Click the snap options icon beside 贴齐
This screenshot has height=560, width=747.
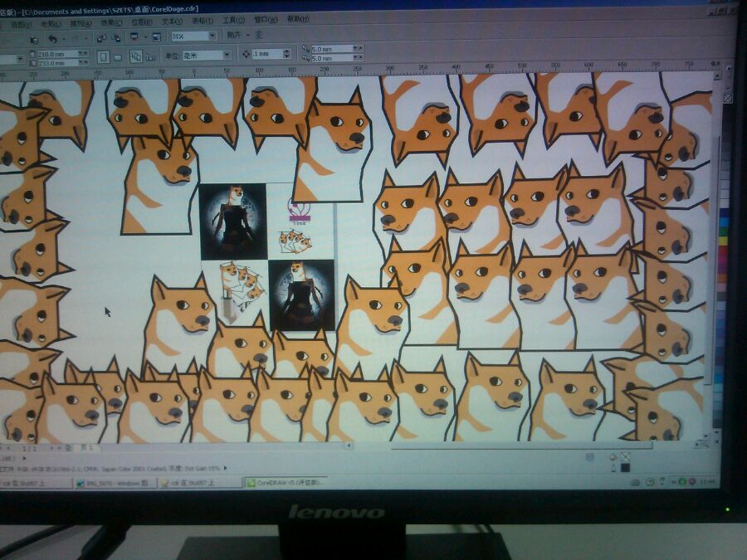click(259, 35)
